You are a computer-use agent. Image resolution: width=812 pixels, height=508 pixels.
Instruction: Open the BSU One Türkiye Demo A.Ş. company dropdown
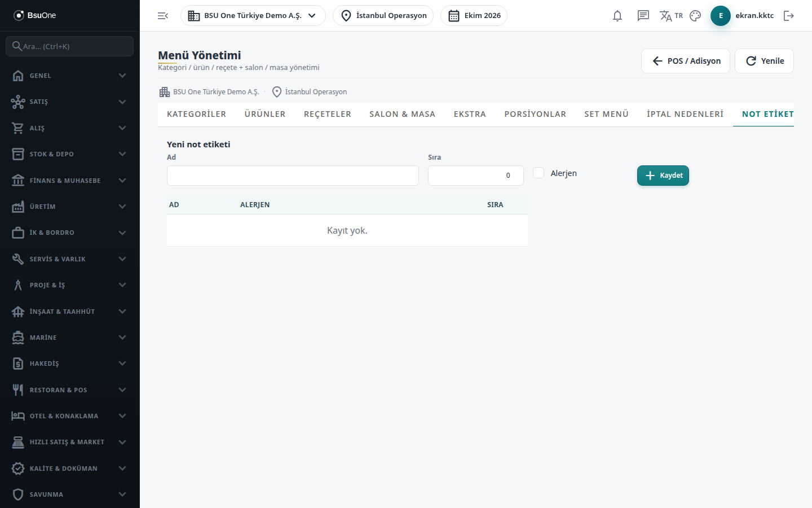pyautogui.click(x=253, y=16)
